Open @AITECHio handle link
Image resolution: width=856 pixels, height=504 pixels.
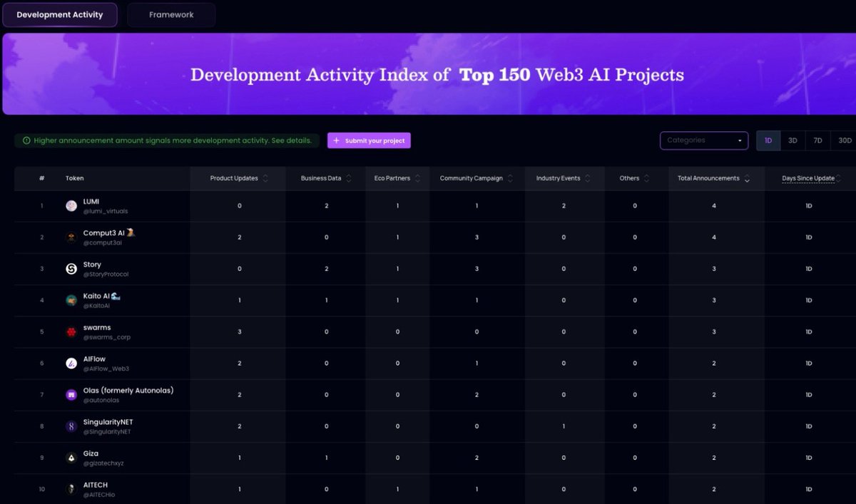click(x=100, y=495)
